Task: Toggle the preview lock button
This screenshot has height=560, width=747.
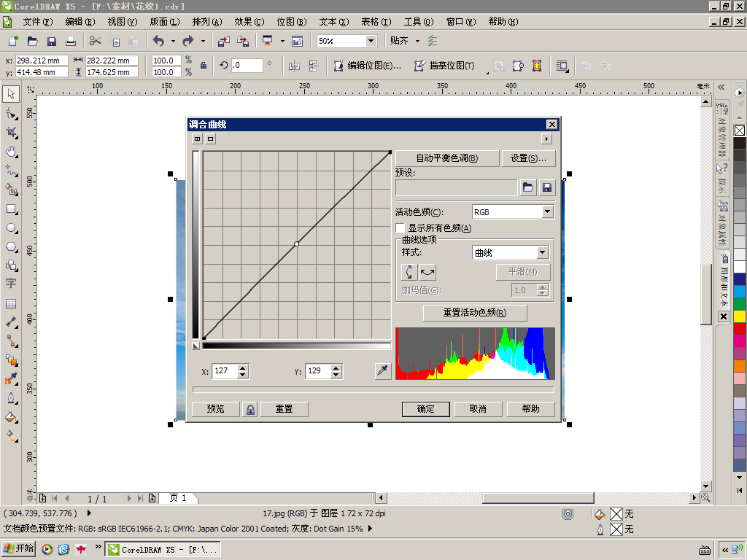Action: click(x=251, y=409)
